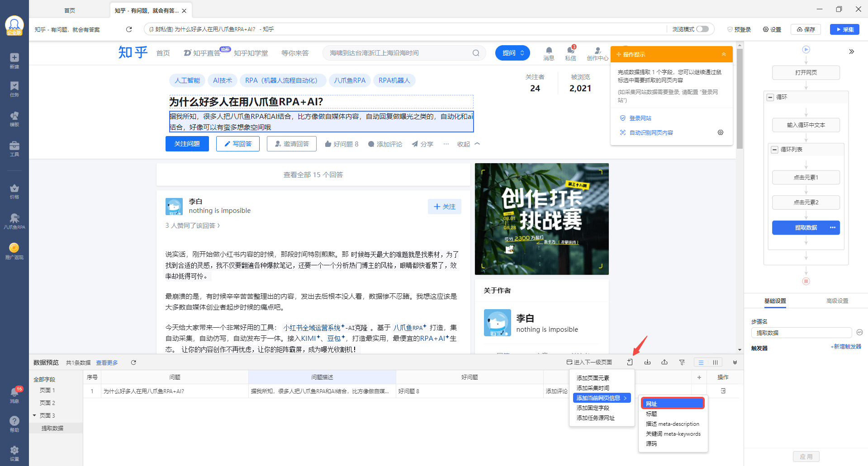Viewport: 868px width, 466px height.
Task: Click the gear next to 自动识别网页内容
Action: point(721,132)
